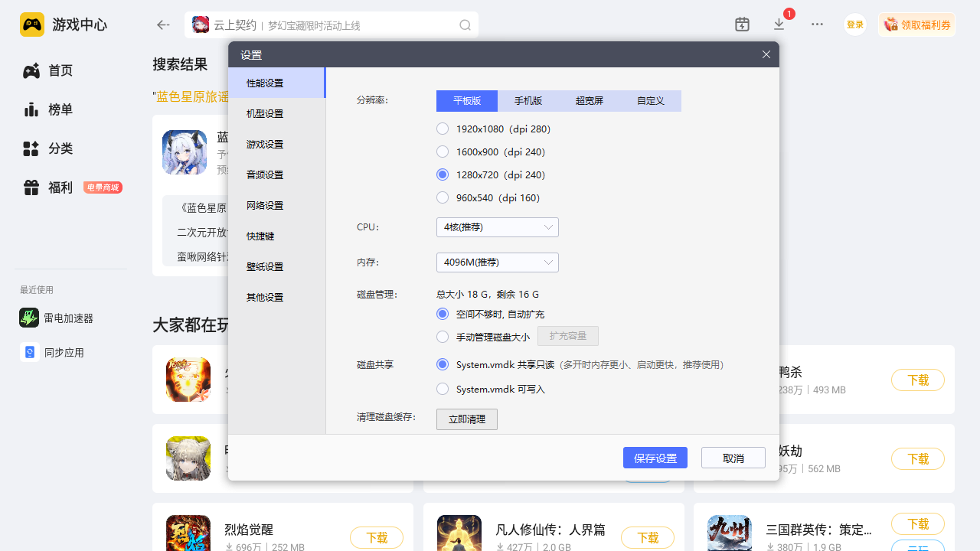Viewport: 980px width, 551px height.
Task: Click 立即清理 to clear disk cache
Action: 466,419
